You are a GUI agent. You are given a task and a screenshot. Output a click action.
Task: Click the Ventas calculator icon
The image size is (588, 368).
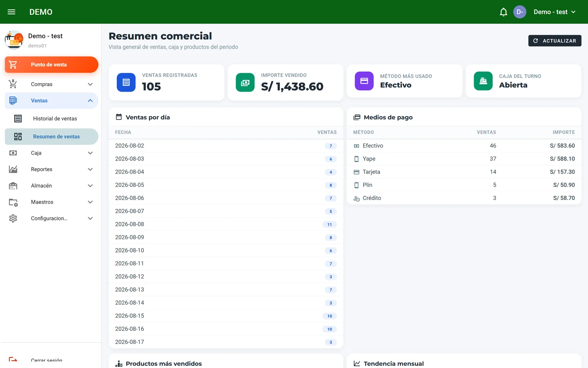[x=13, y=100]
